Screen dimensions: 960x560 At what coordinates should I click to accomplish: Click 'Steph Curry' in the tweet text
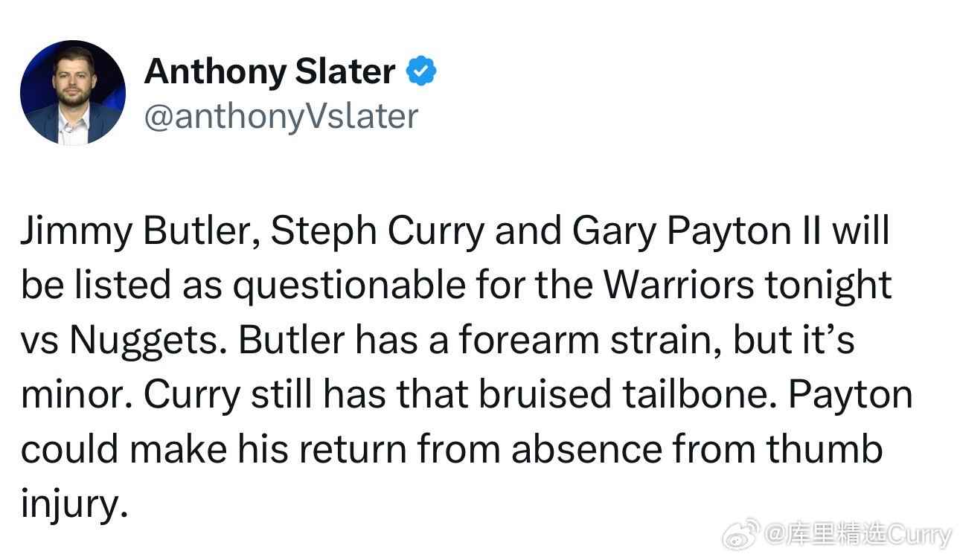[379, 233]
